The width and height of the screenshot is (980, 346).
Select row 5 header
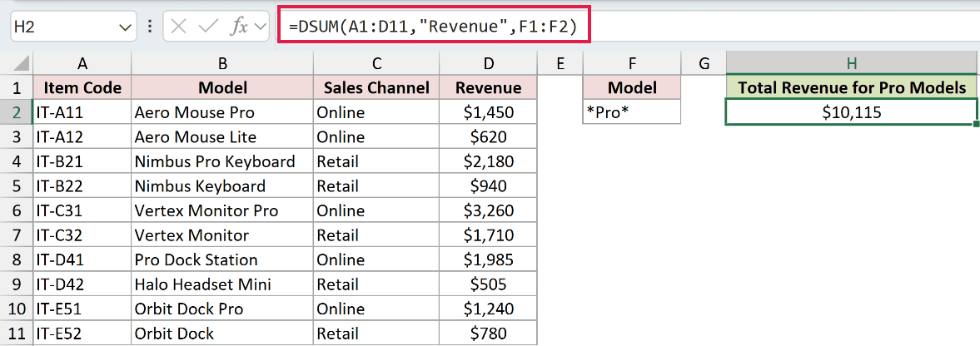click(17, 186)
